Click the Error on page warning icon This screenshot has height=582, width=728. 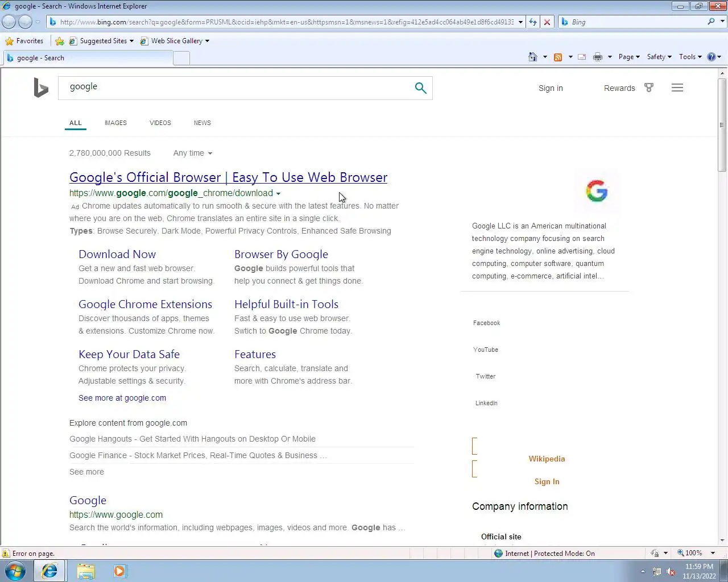[6, 554]
